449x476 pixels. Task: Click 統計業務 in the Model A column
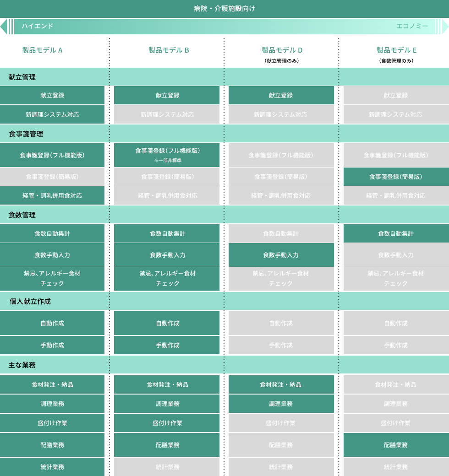click(x=52, y=467)
